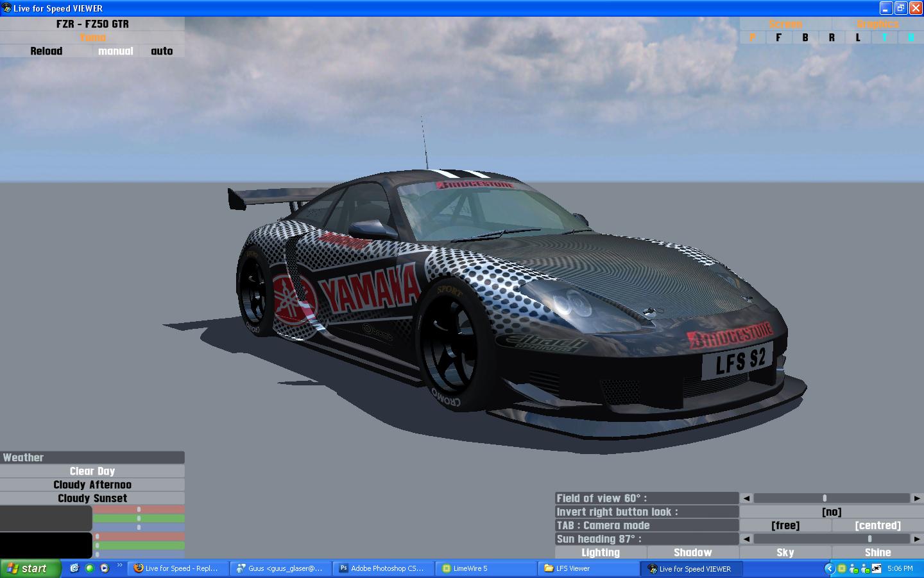Open the Graphics options tab
The width and height of the screenshot is (924, 578).
pos(878,24)
